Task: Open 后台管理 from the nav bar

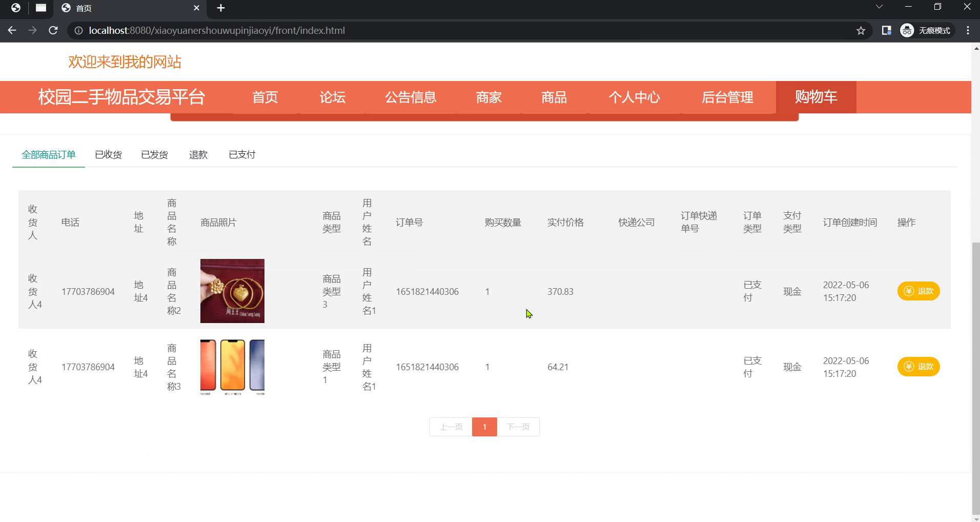Action: click(727, 97)
